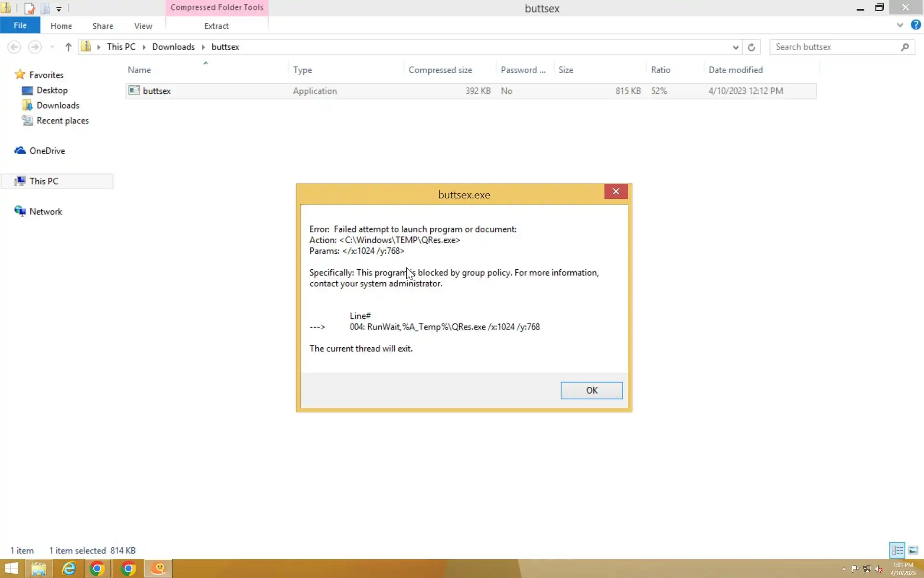Open the View ribbon tab
924x578 pixels.
click(x=143, y=26)
